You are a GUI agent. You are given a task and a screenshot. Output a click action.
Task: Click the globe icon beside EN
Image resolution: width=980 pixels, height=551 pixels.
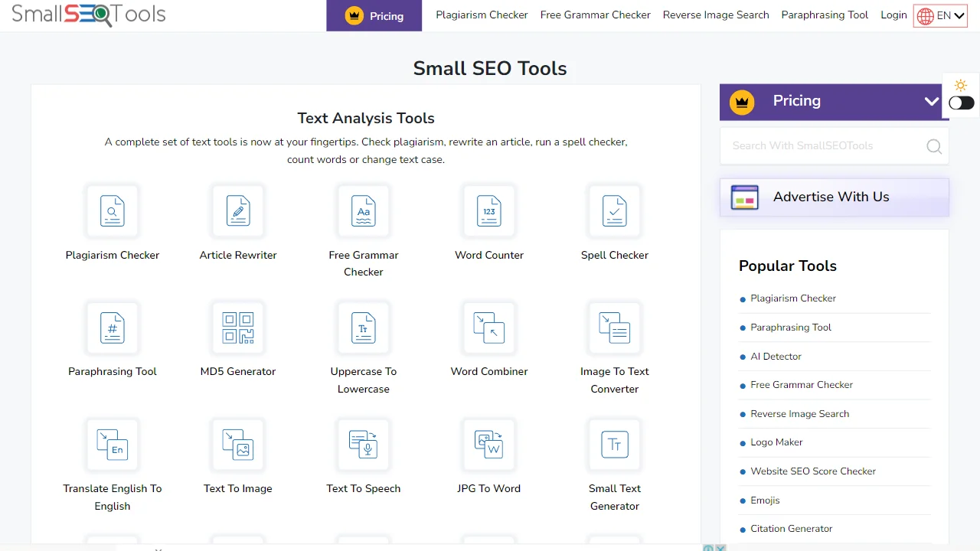pos(926,16)
